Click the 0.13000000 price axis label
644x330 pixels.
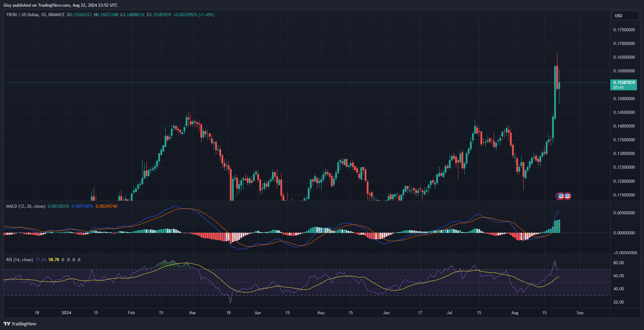click(624, 154)
